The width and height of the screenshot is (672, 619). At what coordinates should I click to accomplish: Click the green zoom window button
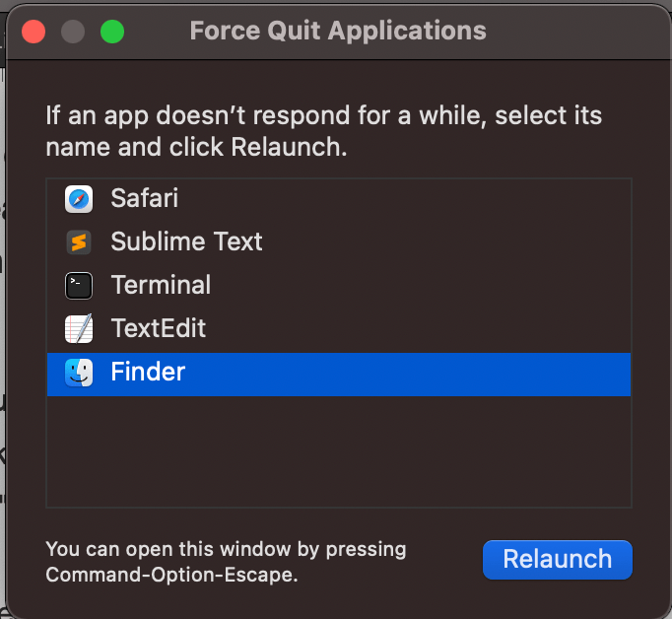[x=112, y=32]
